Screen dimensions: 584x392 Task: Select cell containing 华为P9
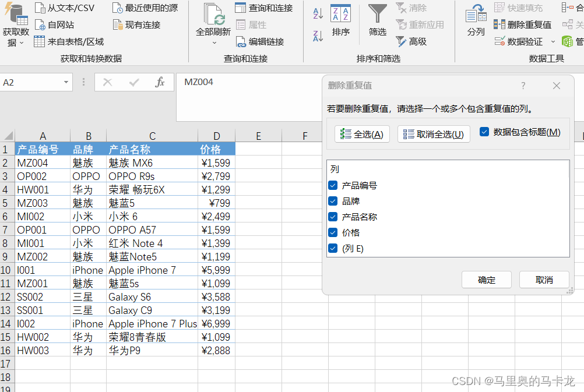[152, 350]
